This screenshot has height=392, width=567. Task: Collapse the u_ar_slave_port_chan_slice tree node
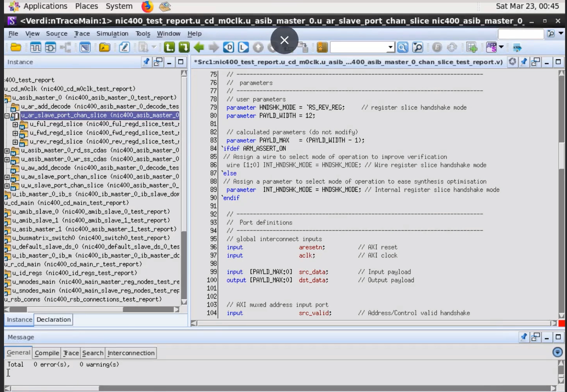coord(7,116)
